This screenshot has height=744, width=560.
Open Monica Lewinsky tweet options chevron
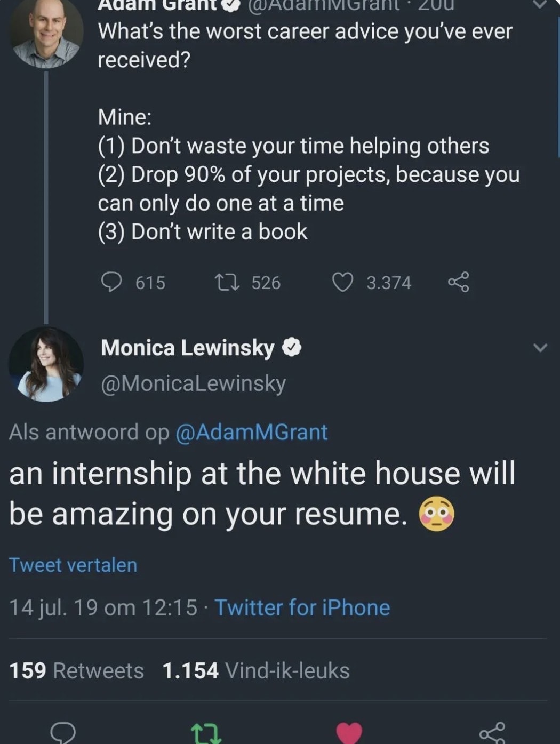(540, 348)
